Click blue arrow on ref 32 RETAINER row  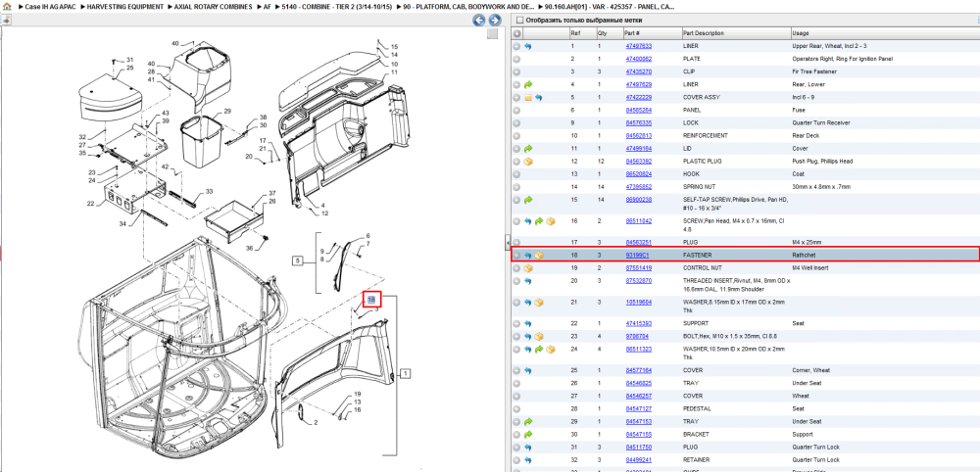click(x=528, y=459)
